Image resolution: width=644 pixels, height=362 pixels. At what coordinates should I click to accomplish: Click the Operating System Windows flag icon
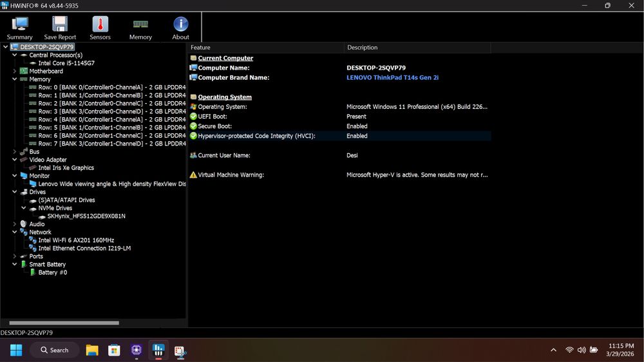[193, 106]
